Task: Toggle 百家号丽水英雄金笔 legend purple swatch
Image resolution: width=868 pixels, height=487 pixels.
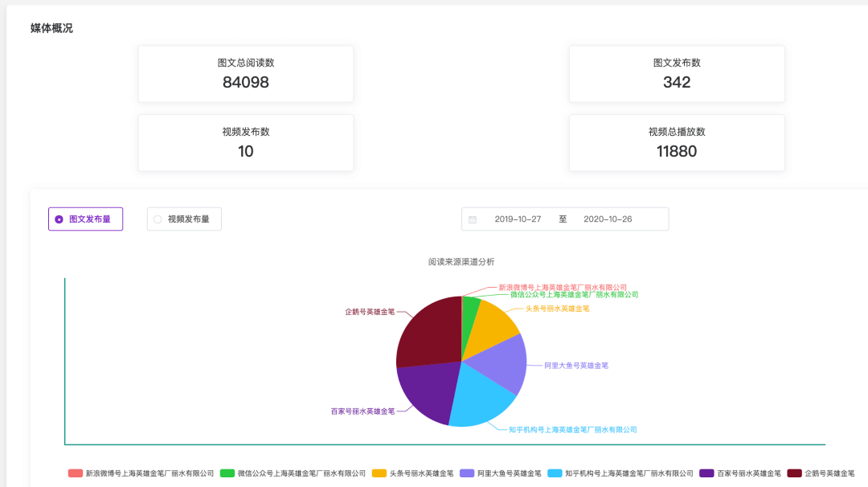Action: 706,473
